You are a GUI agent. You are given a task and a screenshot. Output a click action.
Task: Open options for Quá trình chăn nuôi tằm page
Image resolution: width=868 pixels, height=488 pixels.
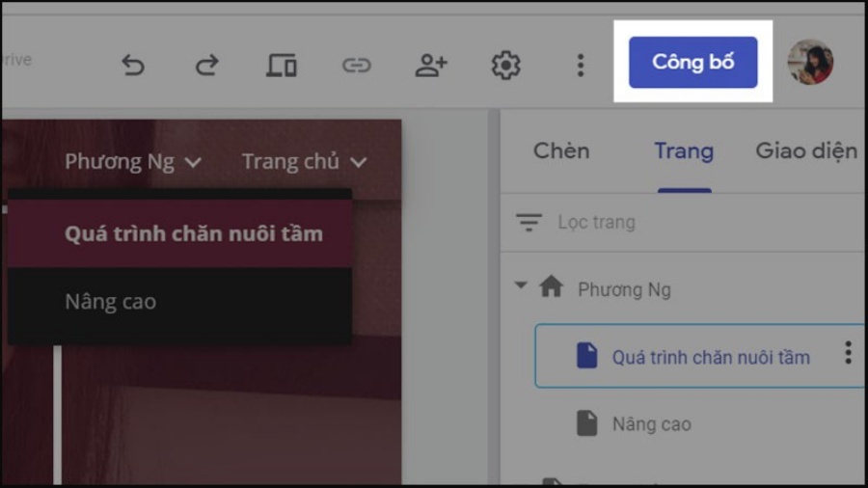(x=848, y=352)
